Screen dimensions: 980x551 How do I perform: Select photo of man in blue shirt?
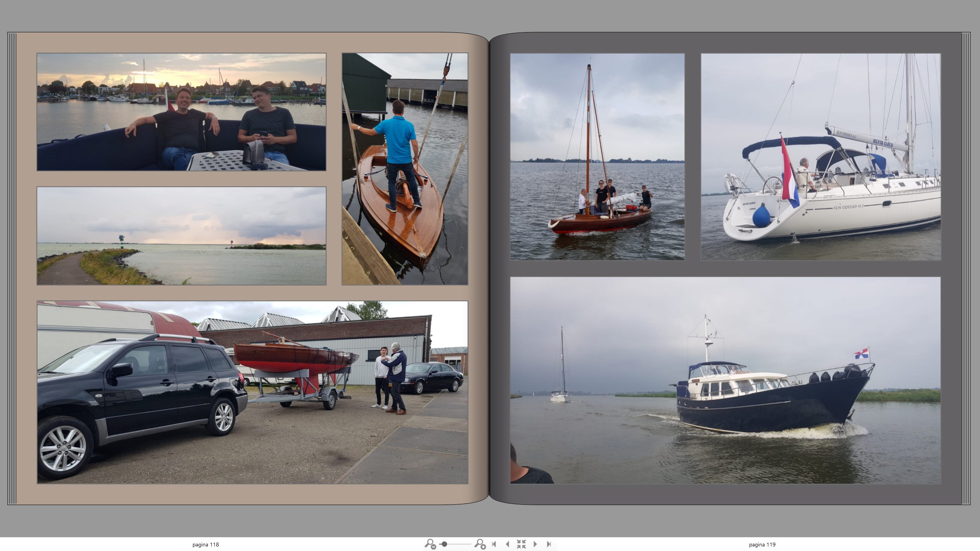tap(405, 169)
